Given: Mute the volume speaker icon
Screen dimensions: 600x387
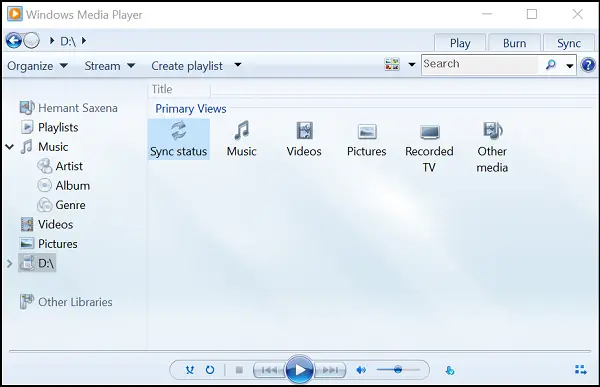Looking at the screenshot, I should [x=361, y=370].
